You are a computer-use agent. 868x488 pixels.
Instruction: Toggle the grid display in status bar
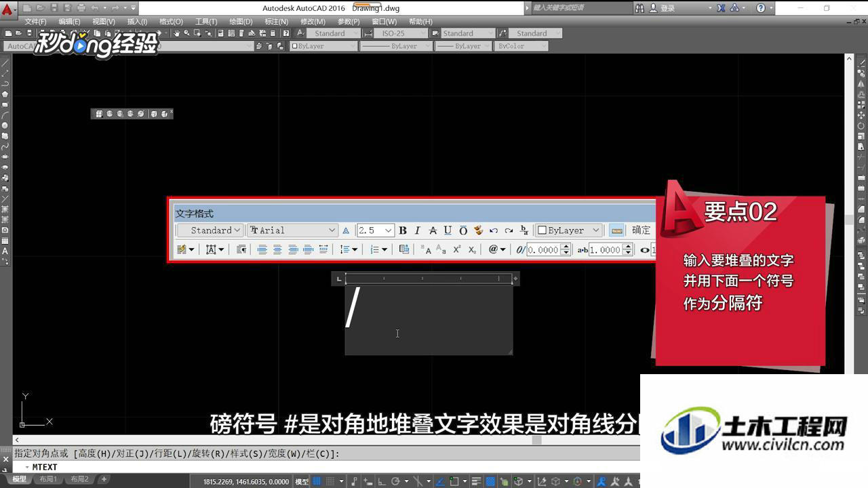point(317,481)
